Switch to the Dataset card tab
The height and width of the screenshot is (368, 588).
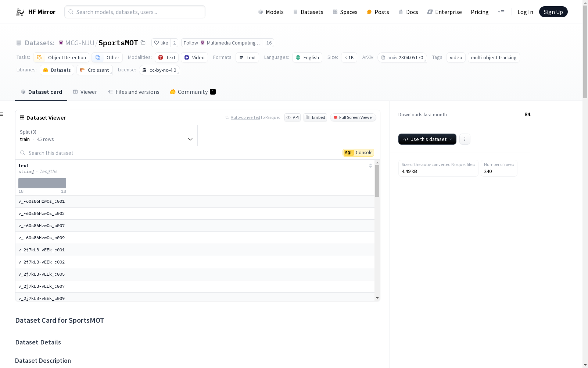tap(41, 92)
